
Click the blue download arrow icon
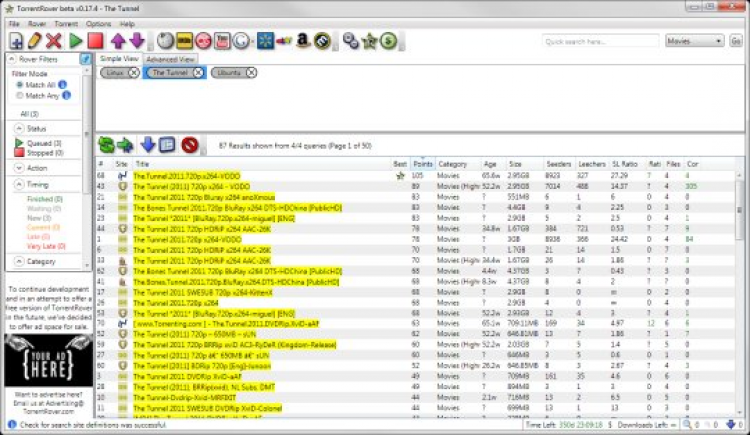click(x=148, y=145)
